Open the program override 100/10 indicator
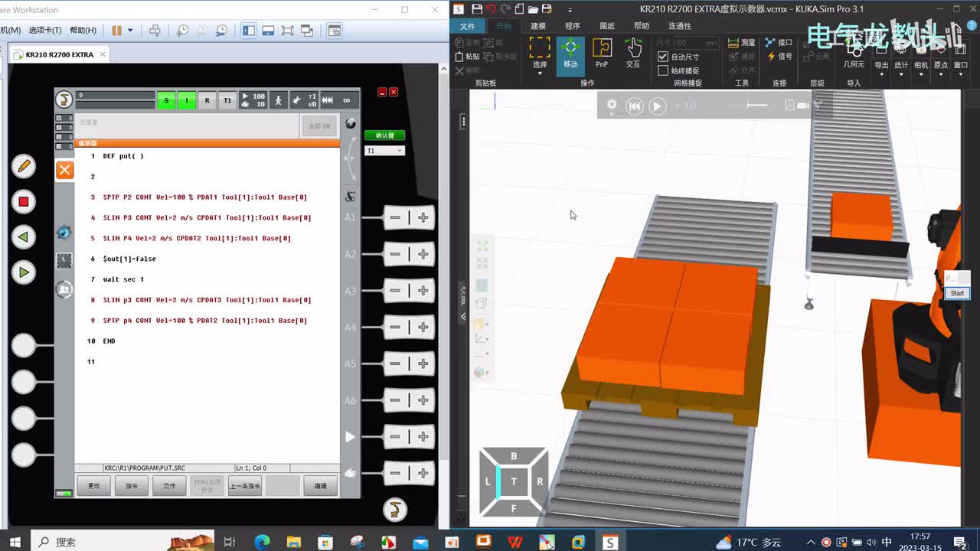The width and height of the screenshot is (980, 551). click(x=253, y=100)
